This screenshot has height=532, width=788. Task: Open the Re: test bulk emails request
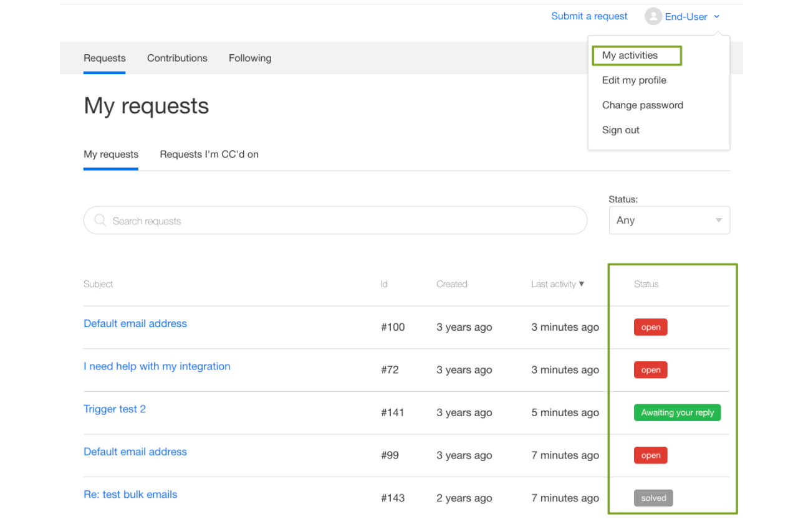pos(130,495)
